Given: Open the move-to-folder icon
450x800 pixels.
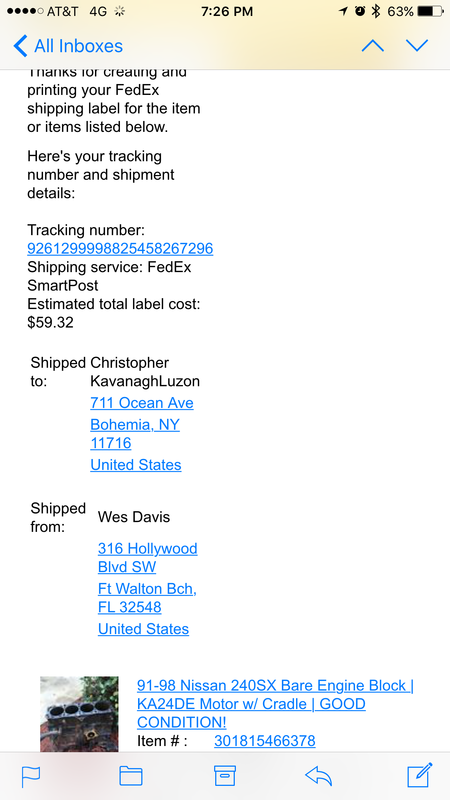Looking at the screenshot, I should tap(131, 776).
